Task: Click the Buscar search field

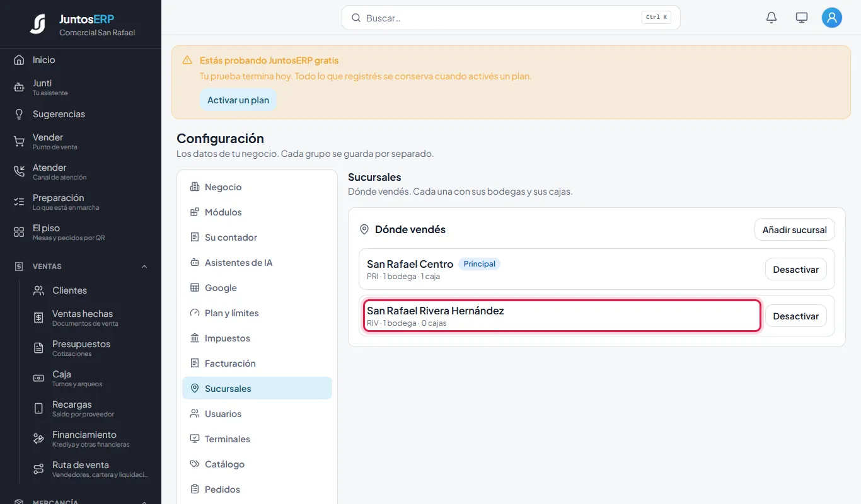Action: (x=511, y=18)
